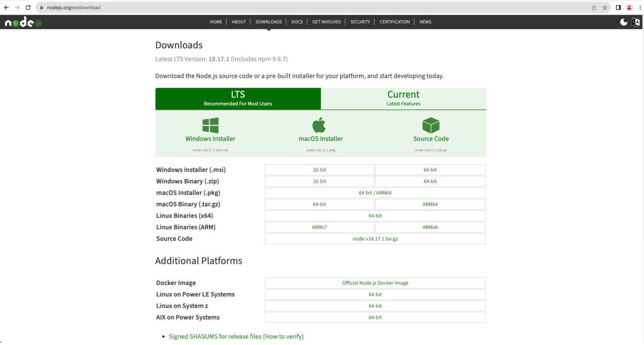The width and height of the screenshot is (644, 345).
Task: Download macOS Installer 64-bit / ARM64
Action: coord(375,193)
